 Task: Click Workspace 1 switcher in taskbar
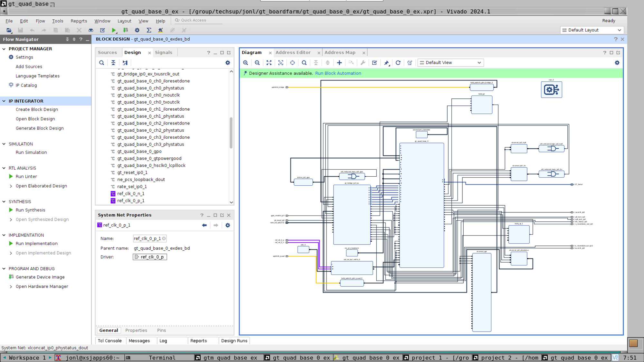[27, 358]
